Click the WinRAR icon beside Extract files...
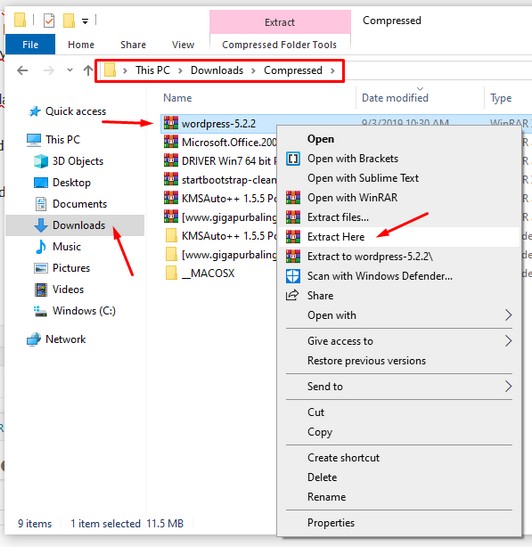 coord(293,217)
